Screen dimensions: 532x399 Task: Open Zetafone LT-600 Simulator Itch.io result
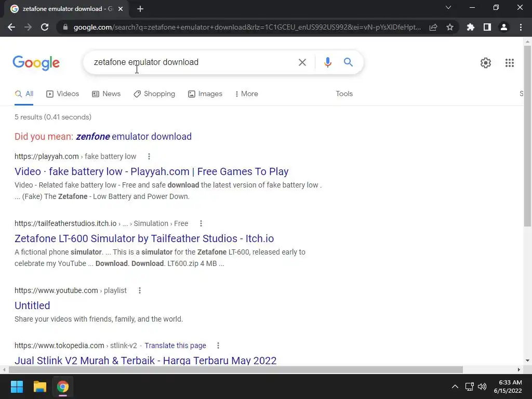pyautogui.click(x=144, y=238)
